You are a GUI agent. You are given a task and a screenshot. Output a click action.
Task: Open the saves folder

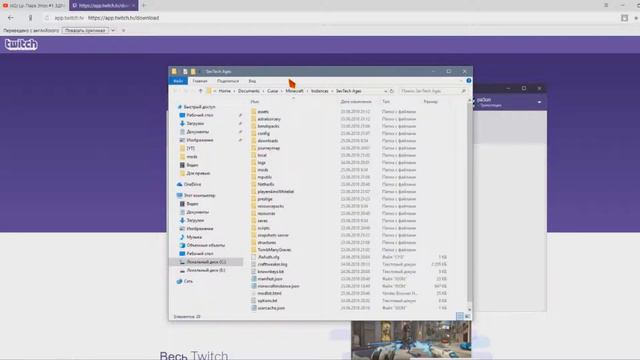(x=262, y=221)
